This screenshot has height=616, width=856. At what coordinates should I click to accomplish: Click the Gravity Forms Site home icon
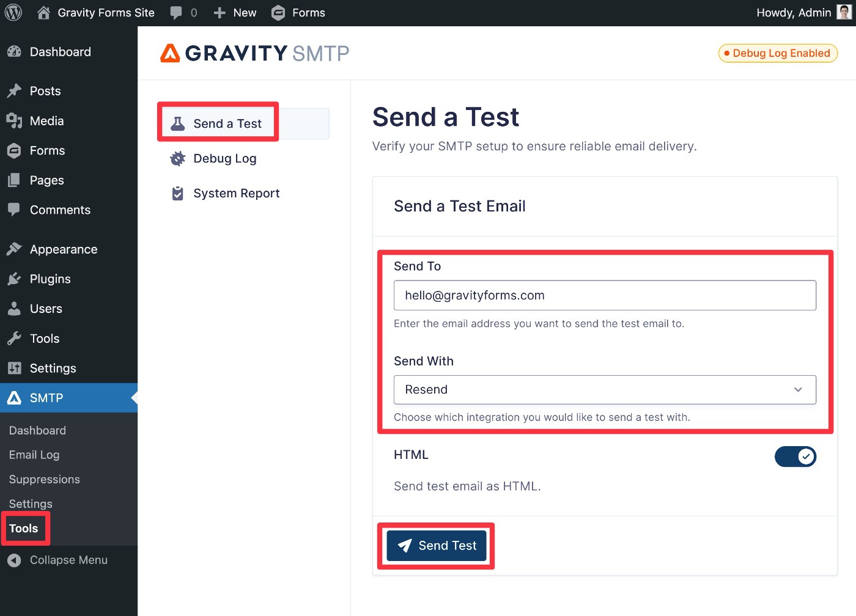tap(43, 13)
